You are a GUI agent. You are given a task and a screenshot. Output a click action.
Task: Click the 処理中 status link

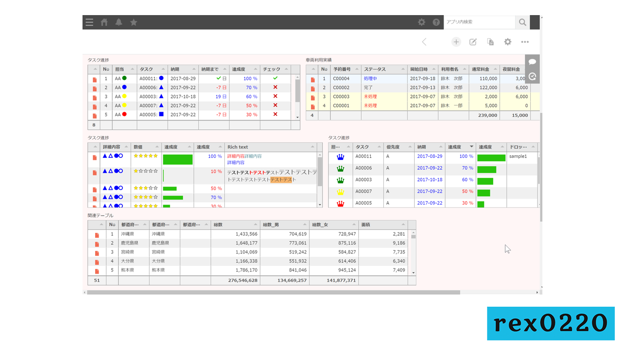coord(370,79)
